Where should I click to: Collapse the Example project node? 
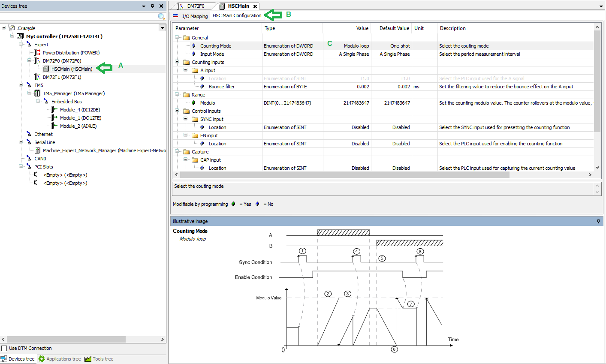tap(4, 28)
